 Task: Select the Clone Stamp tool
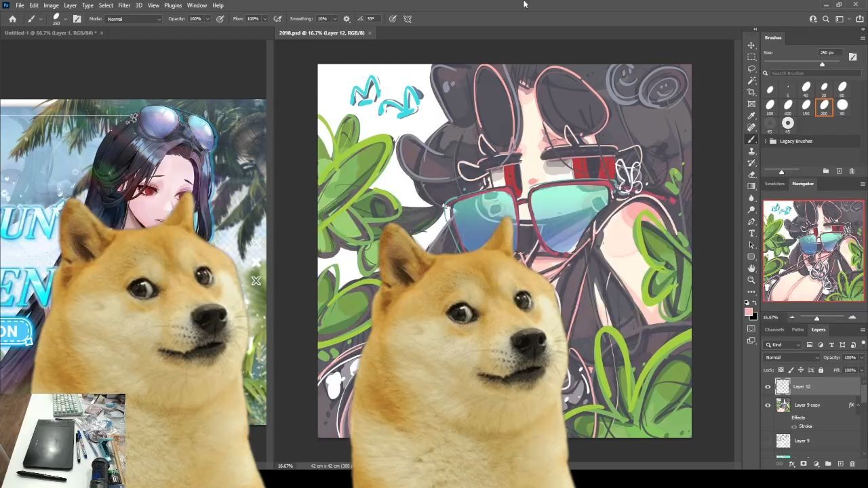pos(751,150)
